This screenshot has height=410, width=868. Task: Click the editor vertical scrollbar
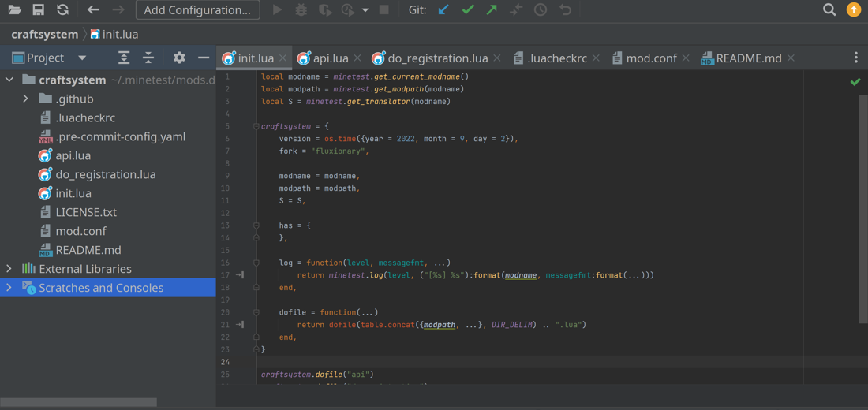click(863, 208)
